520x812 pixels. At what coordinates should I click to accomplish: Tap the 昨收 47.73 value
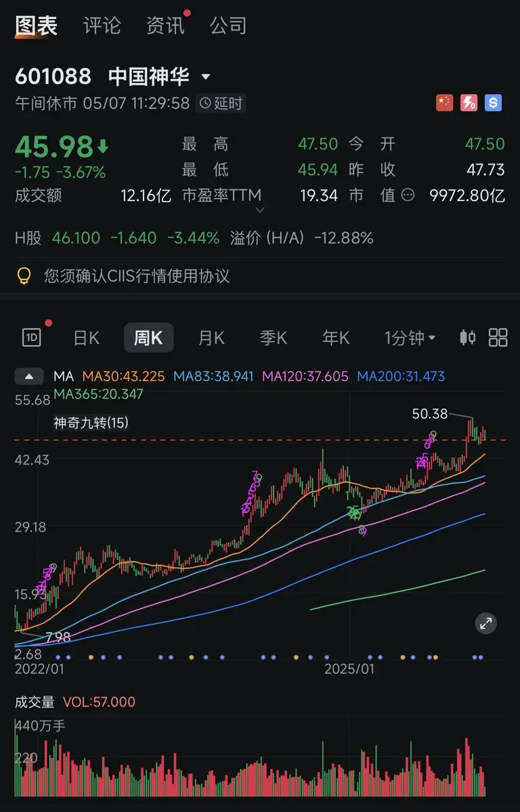click(485, 169)
